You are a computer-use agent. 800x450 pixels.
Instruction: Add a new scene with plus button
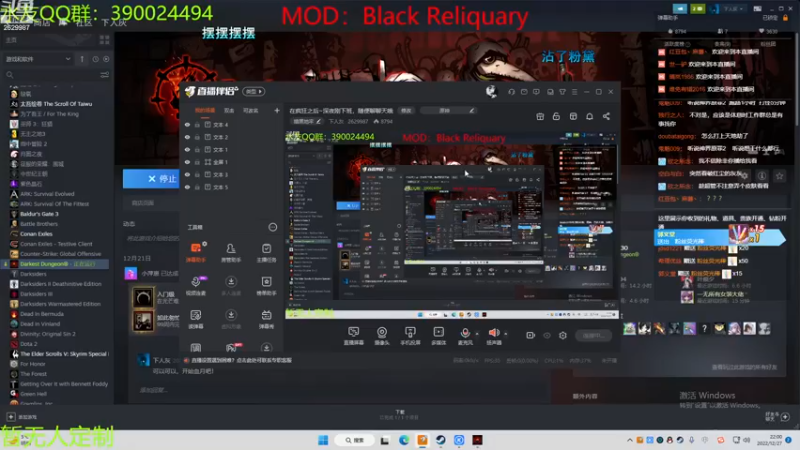tap(277, 111)
